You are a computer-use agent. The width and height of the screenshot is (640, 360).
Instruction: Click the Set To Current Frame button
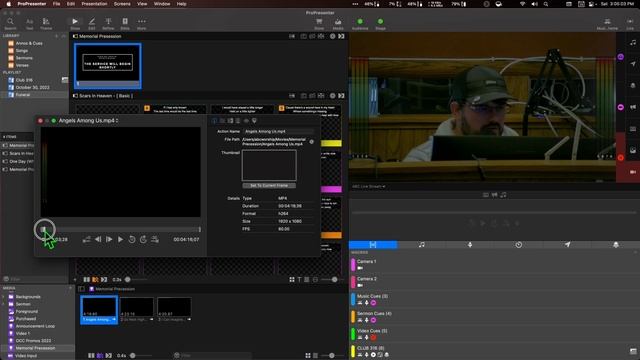pos(269,185)
